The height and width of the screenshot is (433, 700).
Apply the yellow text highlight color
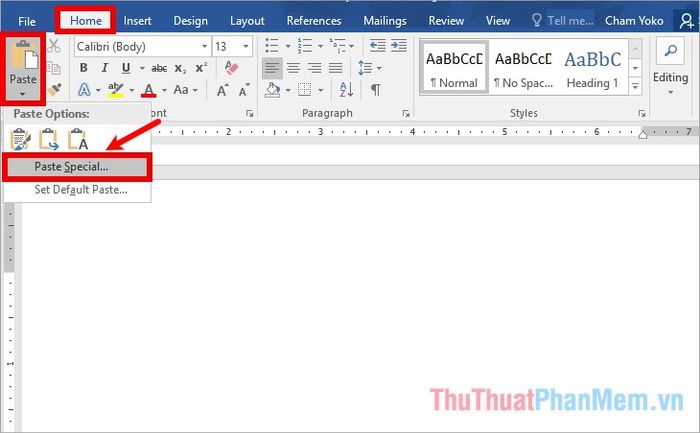pyautogui.click(x=116, y=90)
